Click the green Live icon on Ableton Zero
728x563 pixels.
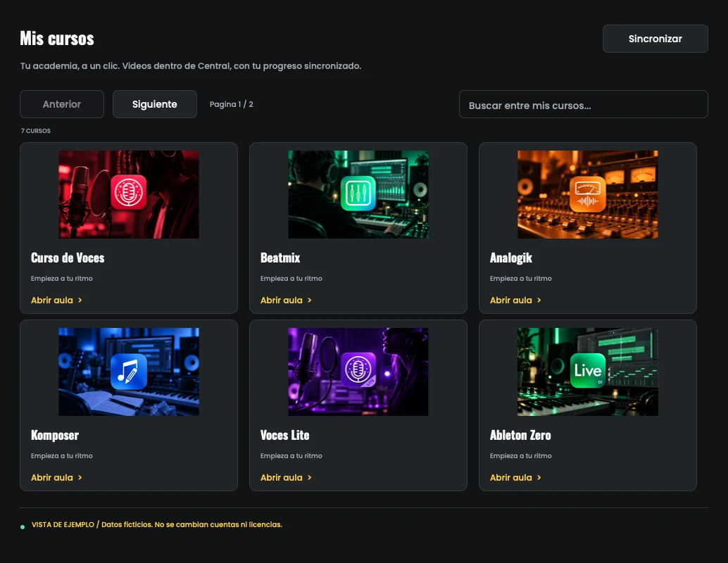pyautogui.click(x=588, y=370)
